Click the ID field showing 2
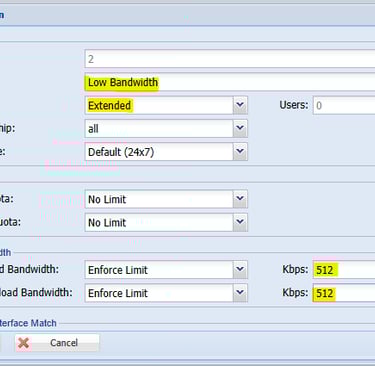 coord(230,59)
